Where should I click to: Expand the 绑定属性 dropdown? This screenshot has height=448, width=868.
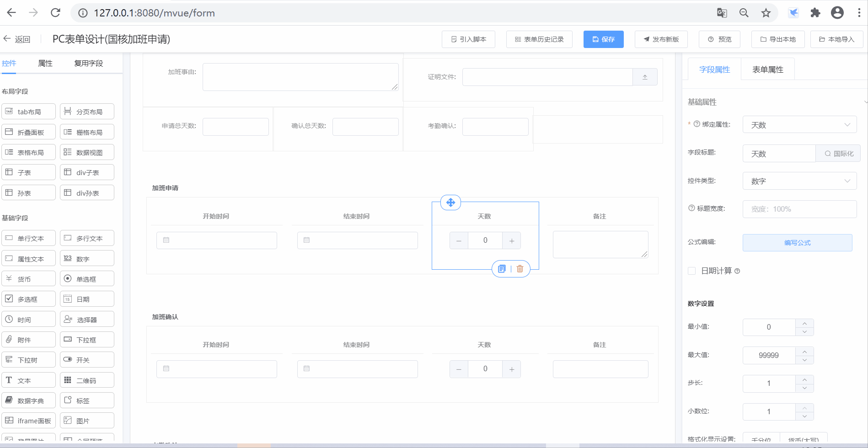[799, 125]
